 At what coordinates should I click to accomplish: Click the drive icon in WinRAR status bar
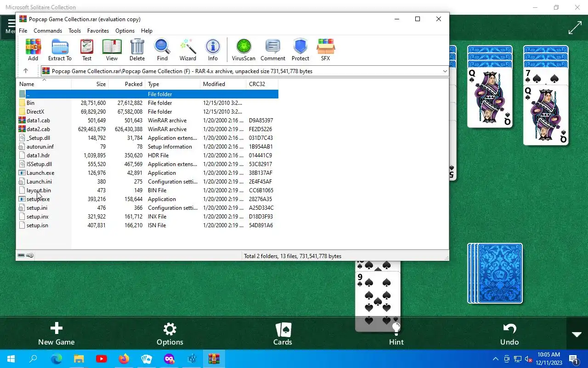click(x=21, y=256)
